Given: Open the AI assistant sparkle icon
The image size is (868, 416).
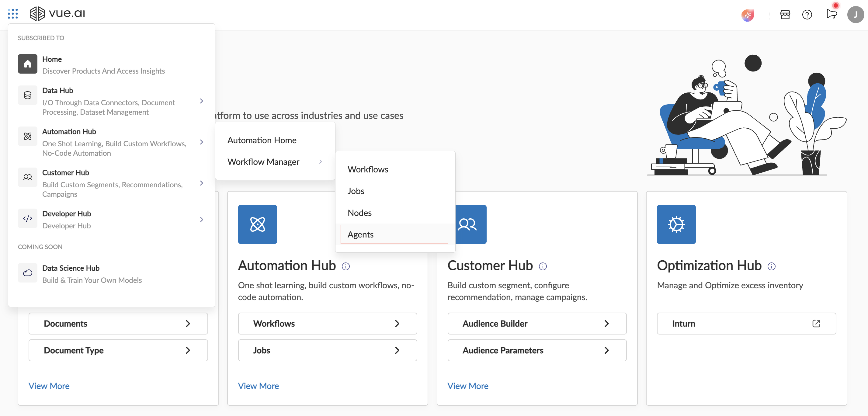Looking at the screenshot, I should coord(747,15).
